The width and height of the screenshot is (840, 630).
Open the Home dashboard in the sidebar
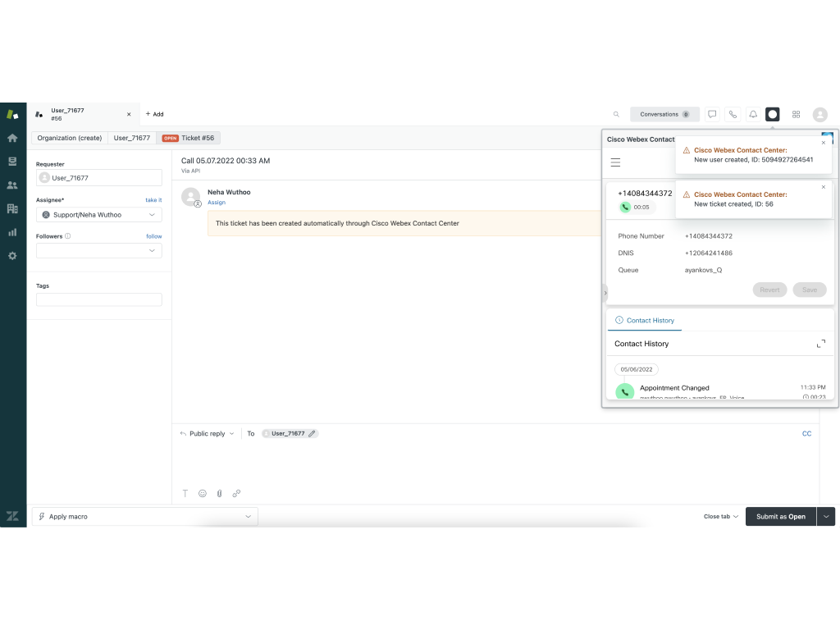pos(11,138)
